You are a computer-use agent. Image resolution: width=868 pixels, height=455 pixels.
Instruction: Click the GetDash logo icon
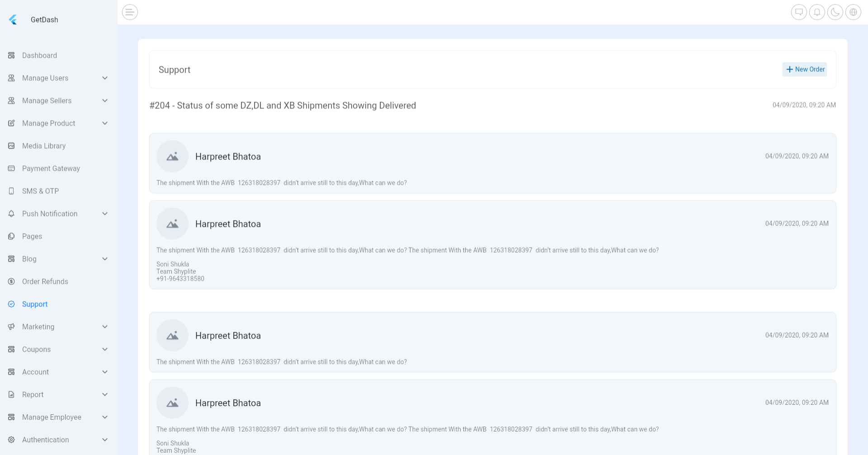tap(13, 20)
